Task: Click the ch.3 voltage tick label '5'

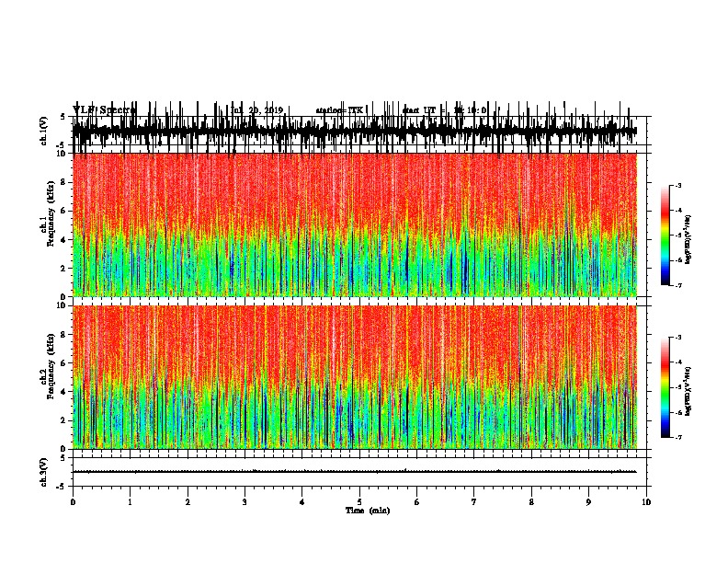Action: click(64, 458)
